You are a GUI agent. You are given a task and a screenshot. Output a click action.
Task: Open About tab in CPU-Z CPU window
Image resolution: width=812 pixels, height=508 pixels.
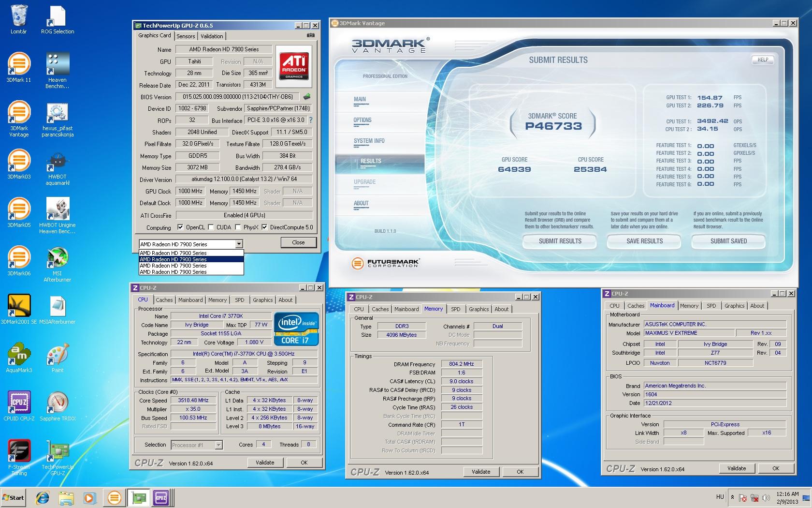[286, 300]
